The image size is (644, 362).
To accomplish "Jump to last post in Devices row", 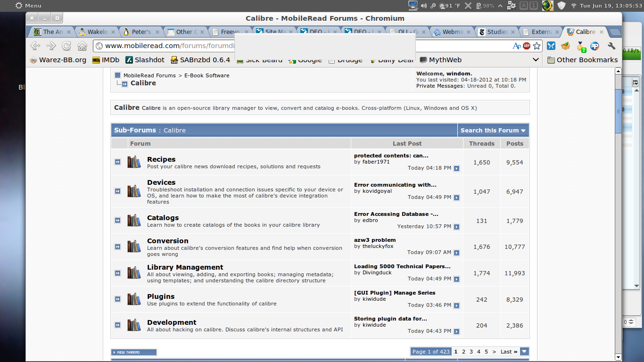I will coord(456,197).
